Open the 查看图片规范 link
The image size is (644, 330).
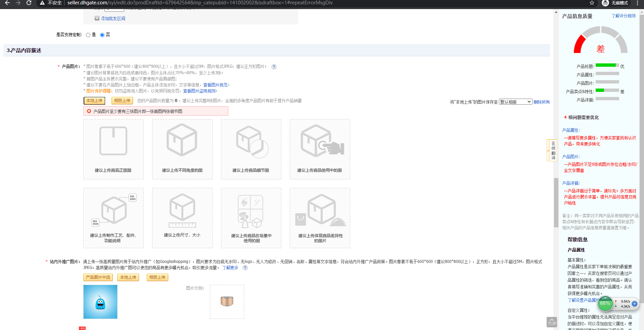tap(215, 85)
